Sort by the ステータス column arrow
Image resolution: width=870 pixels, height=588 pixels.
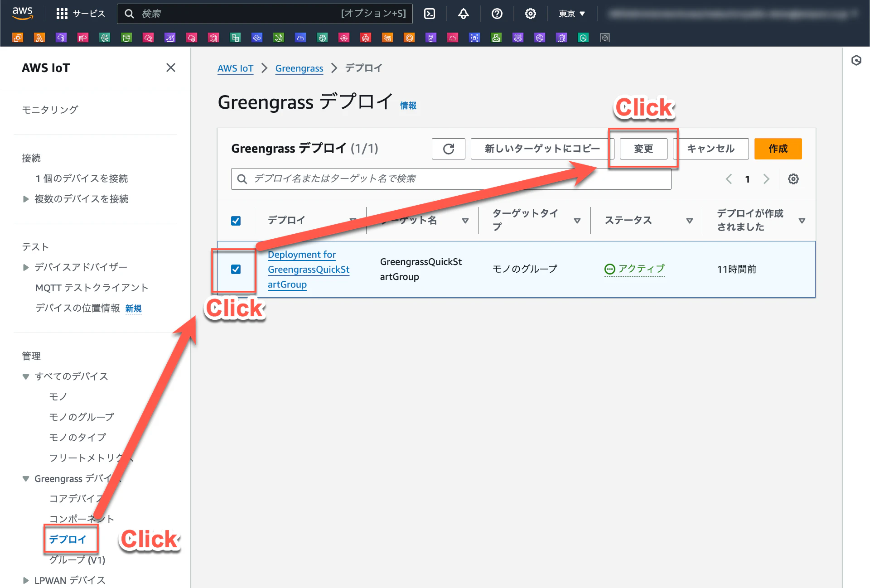(x=690, y=221)
